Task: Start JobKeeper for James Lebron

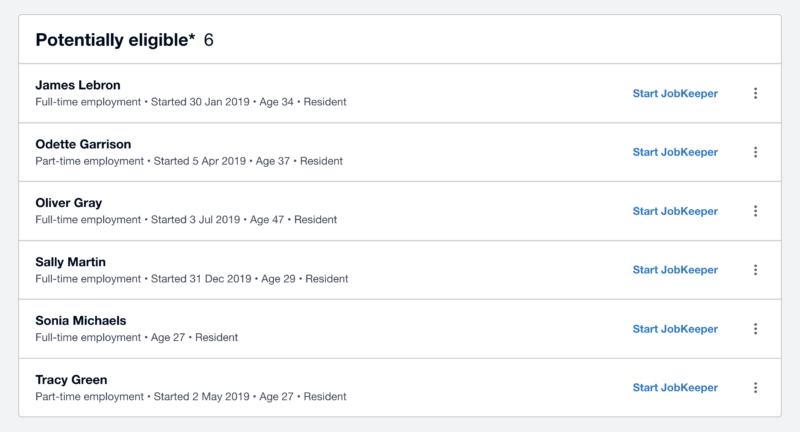Action: click(x=675, y=93)
